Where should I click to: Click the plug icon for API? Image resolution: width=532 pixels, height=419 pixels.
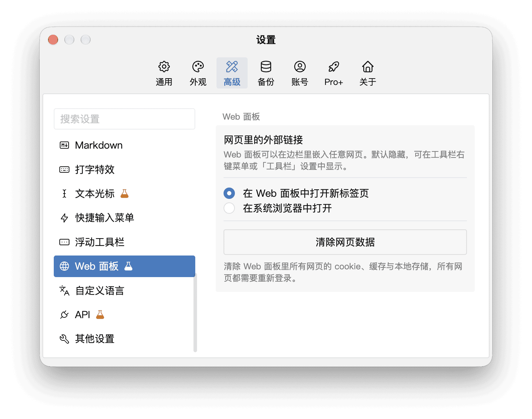[64, 315]
